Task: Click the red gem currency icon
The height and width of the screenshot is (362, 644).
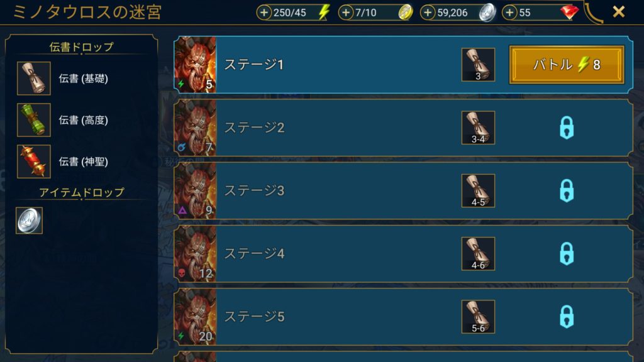Action: (x=569, y=13)
